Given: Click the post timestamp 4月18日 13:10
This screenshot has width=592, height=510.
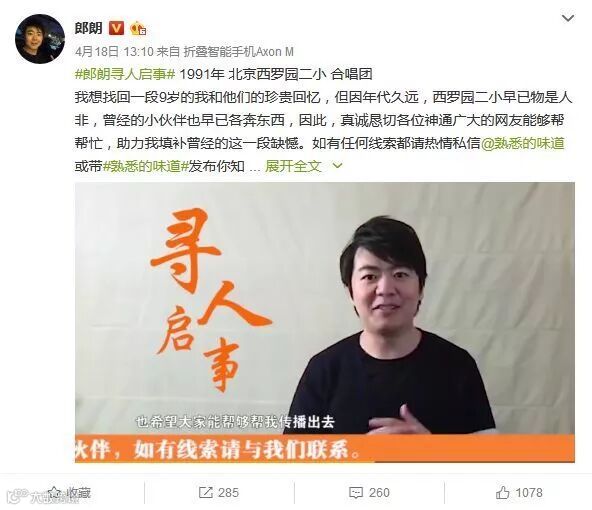Looking at the screenshot, I should coord(114,52).
